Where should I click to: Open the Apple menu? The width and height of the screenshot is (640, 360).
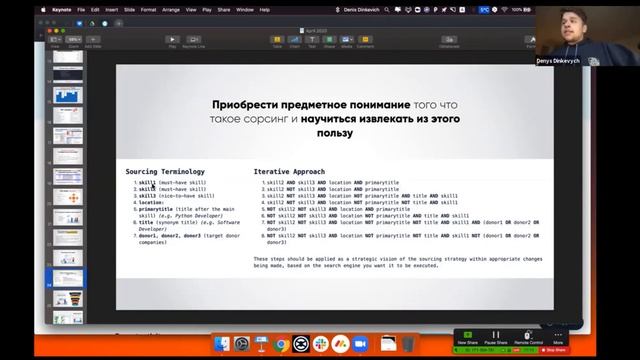pyautogui.click(x=43, y=10)
